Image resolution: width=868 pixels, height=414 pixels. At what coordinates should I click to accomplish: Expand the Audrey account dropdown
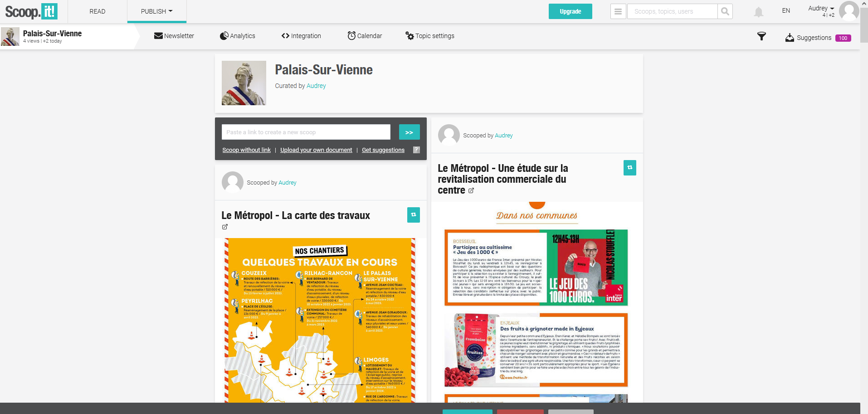821,8
